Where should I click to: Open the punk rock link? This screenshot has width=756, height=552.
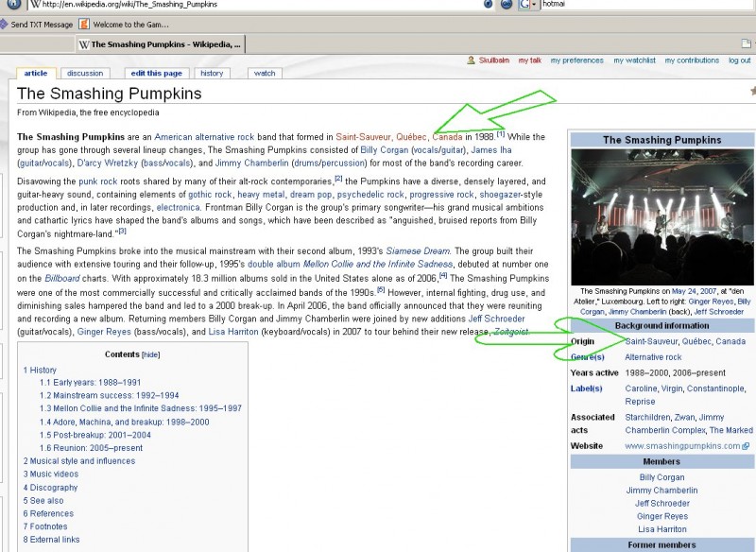coord(98,181)
